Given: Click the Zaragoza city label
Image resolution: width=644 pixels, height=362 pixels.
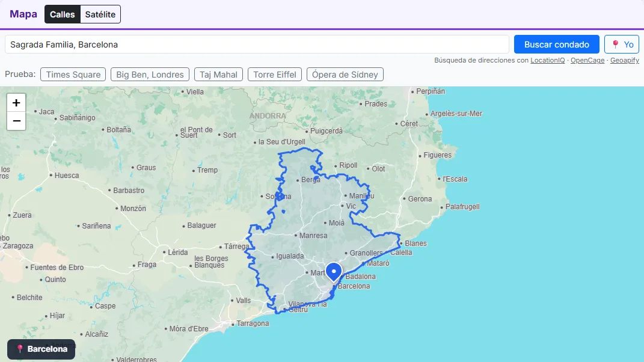Looking at the screenshot, I should click(x=17, y=246).
